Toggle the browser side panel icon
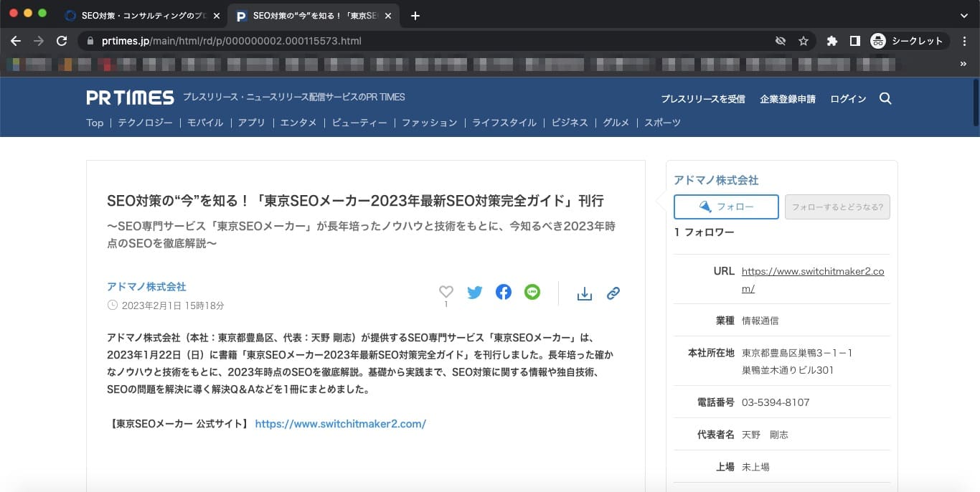The width and height of the screenshot is (980, 492). pyautogui.click(x=855, y=41)
